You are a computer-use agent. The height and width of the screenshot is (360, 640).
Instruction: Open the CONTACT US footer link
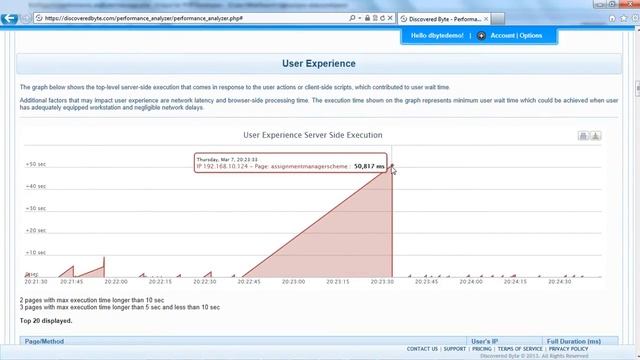click(x=422, y=349)
